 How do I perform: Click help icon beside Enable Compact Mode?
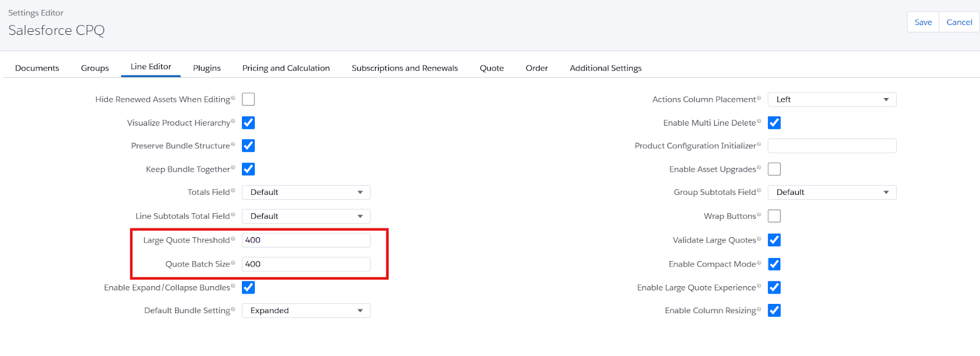click(759, 263)
